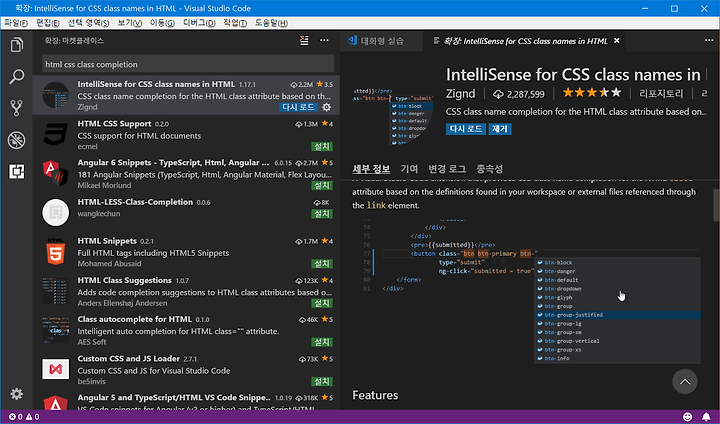Image resolution: width=720 pixels, height=424 pixels.
Task: Open the Search view in activity bar
Action: (17, 76)
